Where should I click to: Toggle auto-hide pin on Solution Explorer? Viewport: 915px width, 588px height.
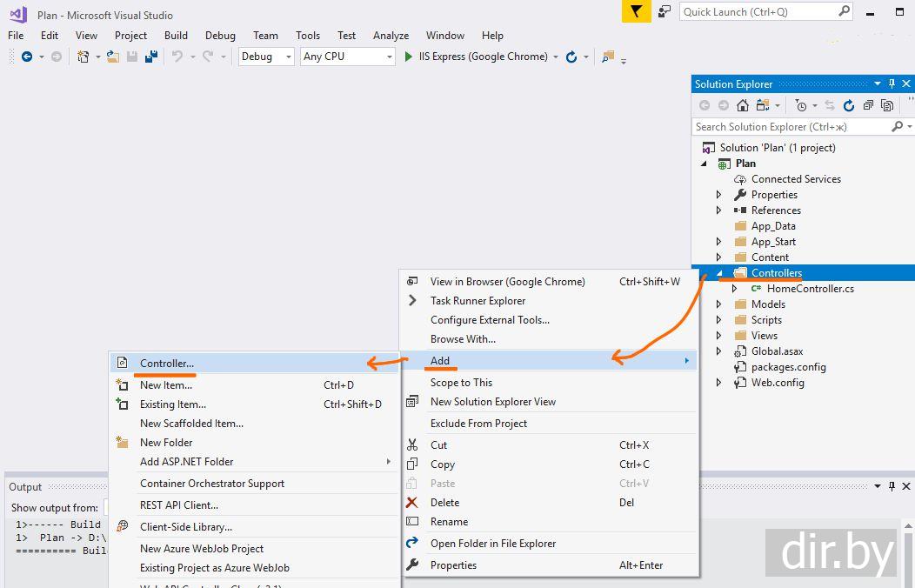point(892,84)
